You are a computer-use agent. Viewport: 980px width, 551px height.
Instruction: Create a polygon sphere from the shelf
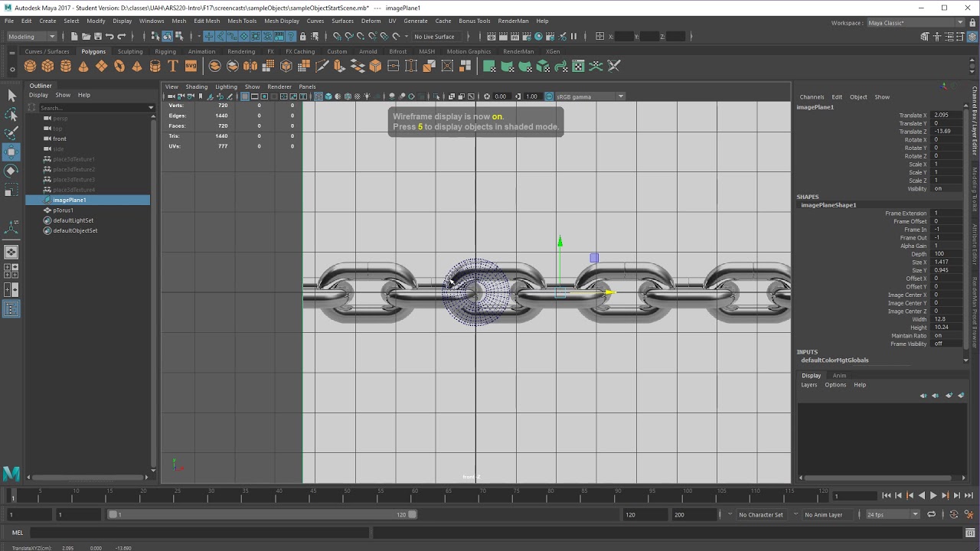pos(31,67)
